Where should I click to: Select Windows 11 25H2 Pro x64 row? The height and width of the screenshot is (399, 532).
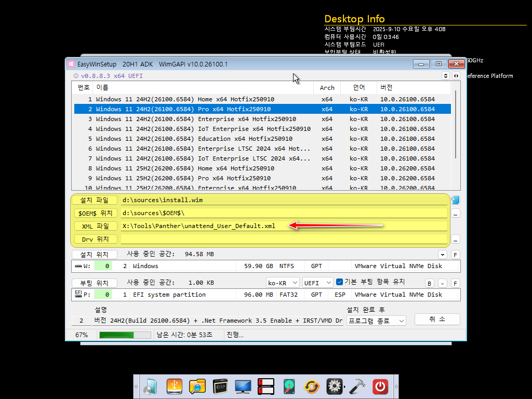tap(262, 178)
